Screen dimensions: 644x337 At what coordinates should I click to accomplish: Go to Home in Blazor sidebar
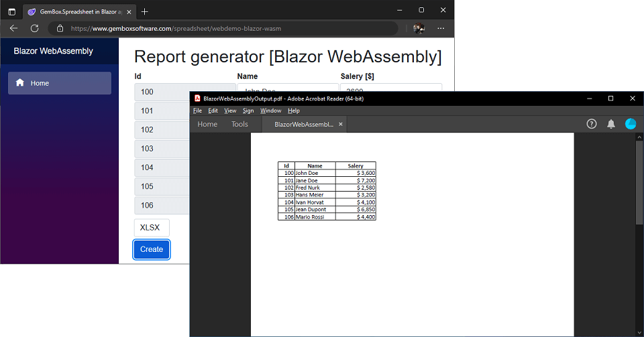point(60,83)
